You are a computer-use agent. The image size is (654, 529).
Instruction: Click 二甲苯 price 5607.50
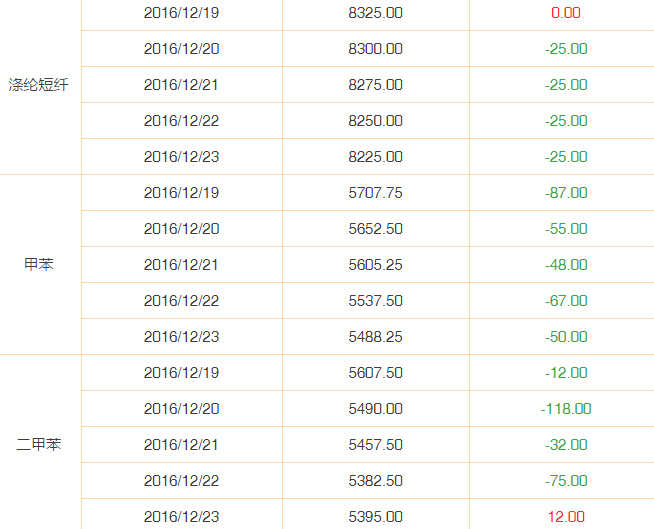pyautogui.click(x=375, y=373)
